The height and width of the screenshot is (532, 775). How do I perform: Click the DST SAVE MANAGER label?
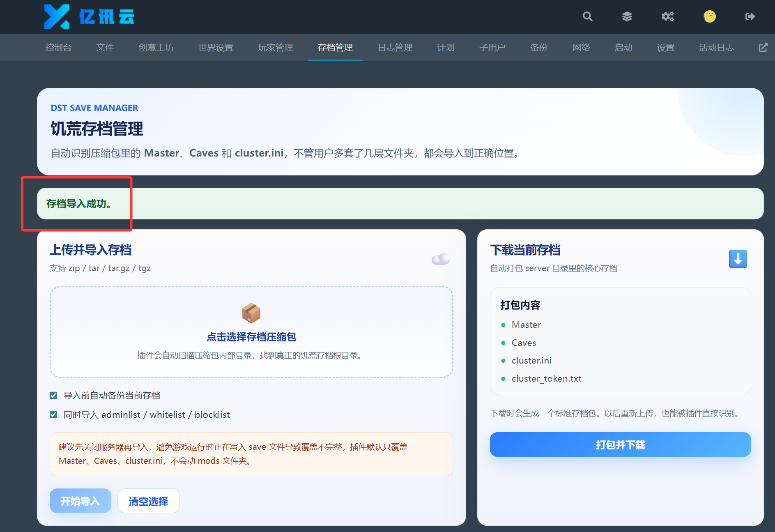(x=94, y=108)
